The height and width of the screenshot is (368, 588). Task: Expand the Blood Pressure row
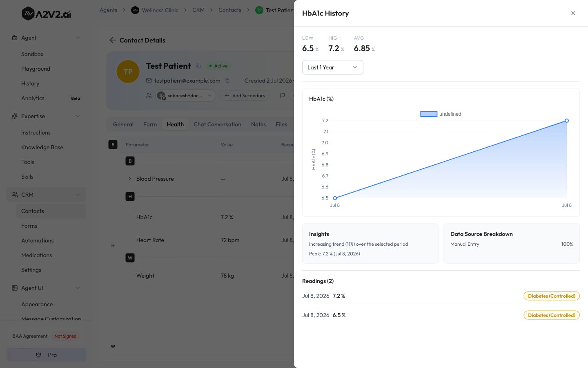[129, 179]
